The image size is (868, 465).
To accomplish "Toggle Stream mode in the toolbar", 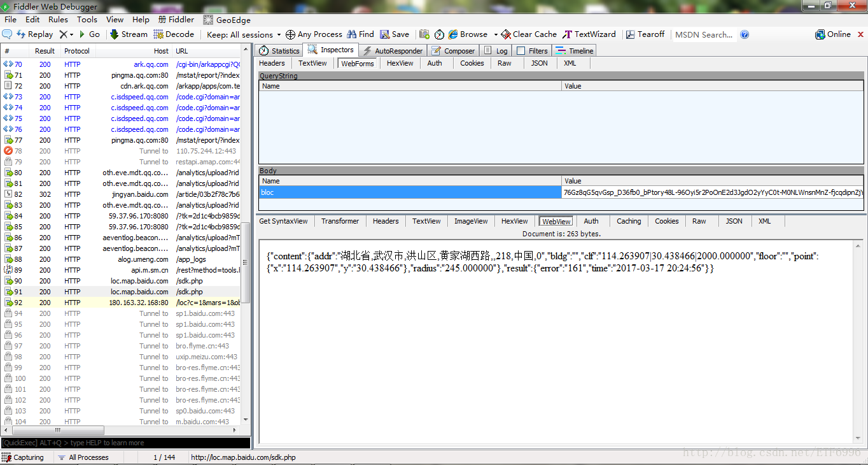I will click(129, 34).
